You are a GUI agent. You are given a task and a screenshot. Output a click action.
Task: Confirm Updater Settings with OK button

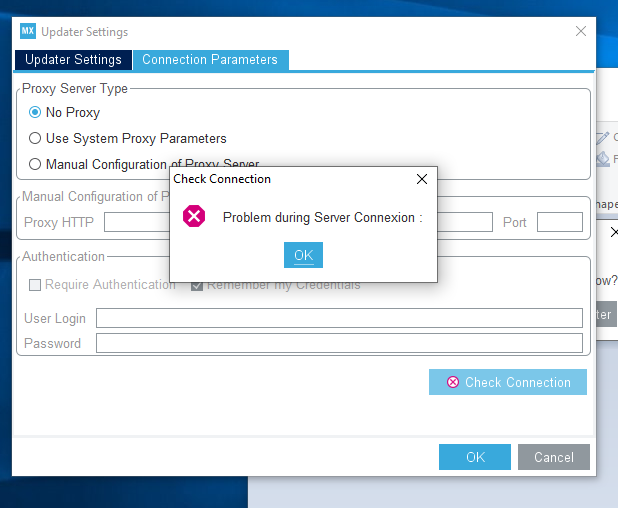pos(475,457)
